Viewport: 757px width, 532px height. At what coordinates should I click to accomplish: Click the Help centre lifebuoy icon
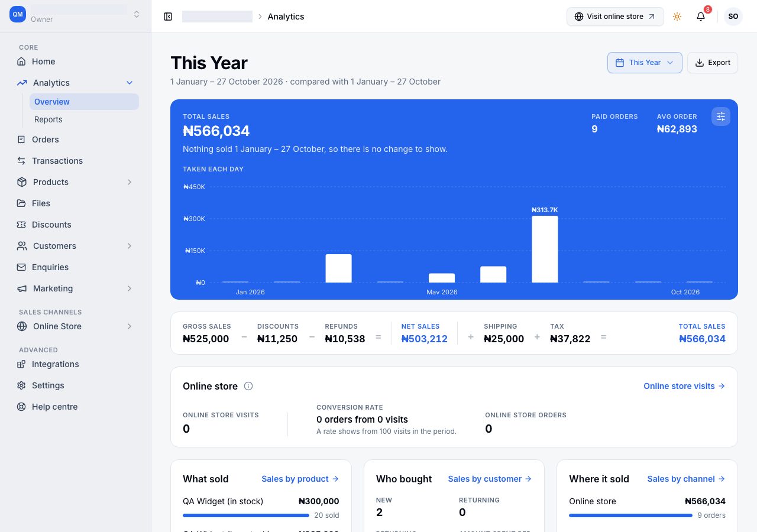click(x=21, y=407)
